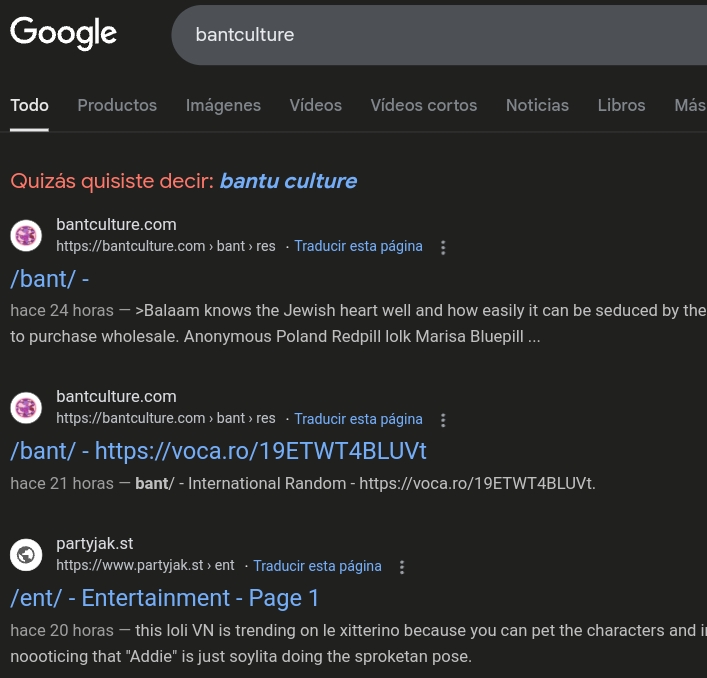The height and width of the screenshot is (678, 707).
Task: Open the Libros tab
Action: pyautogui.click(x=621, y=105)
